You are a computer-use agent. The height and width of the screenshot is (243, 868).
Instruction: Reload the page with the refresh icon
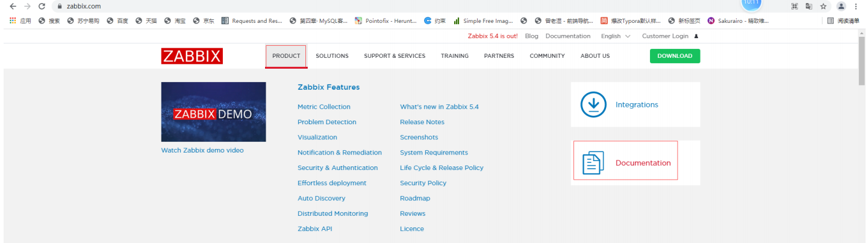42,6
